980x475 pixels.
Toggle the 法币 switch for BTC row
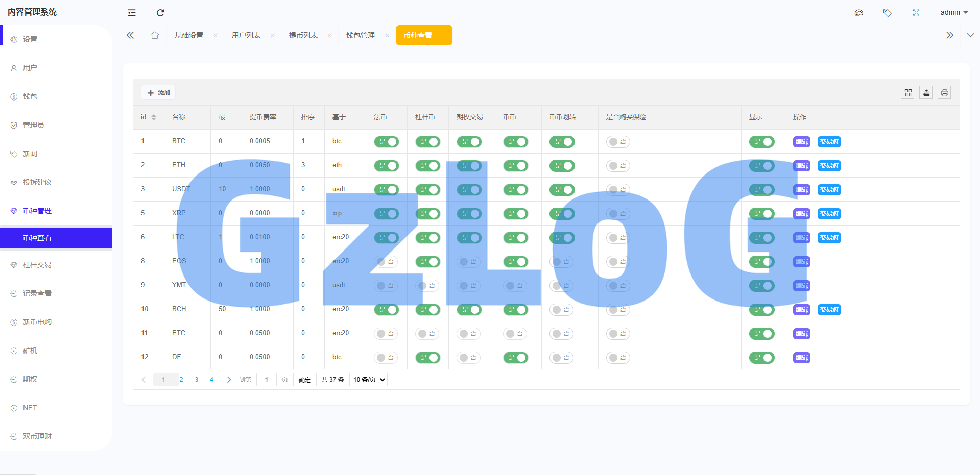point(387,142)
